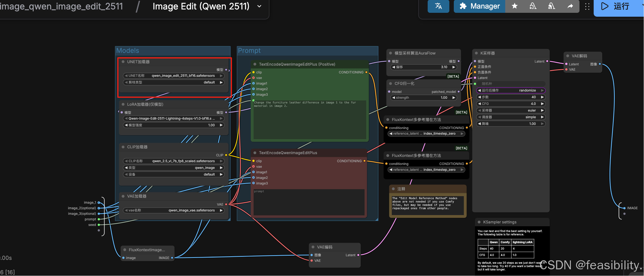Collapse the VAE解码 node via its dot
This screenshot has width=644, height=276.
click(x=568, y=56)
